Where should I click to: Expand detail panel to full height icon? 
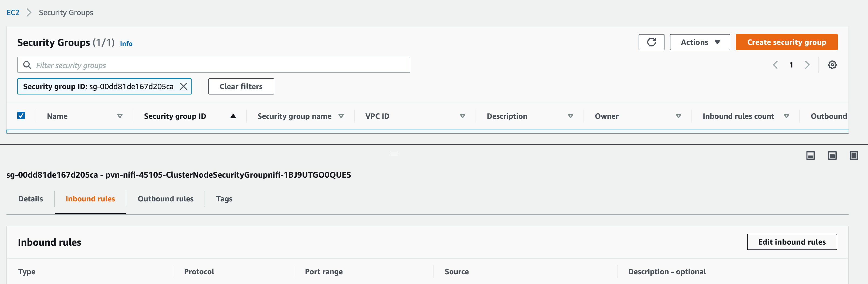854,155
